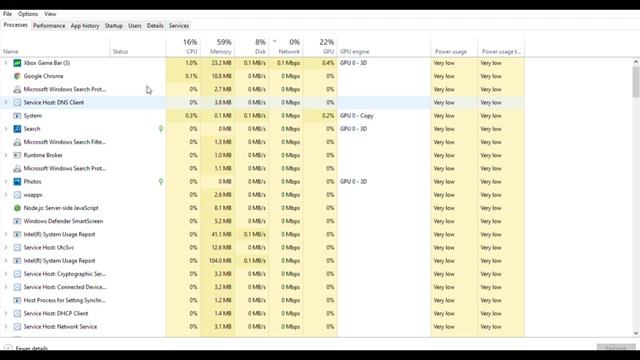Click the vertical scrollbar thumb
640x360 pixels.
click(x=636, y=82)
